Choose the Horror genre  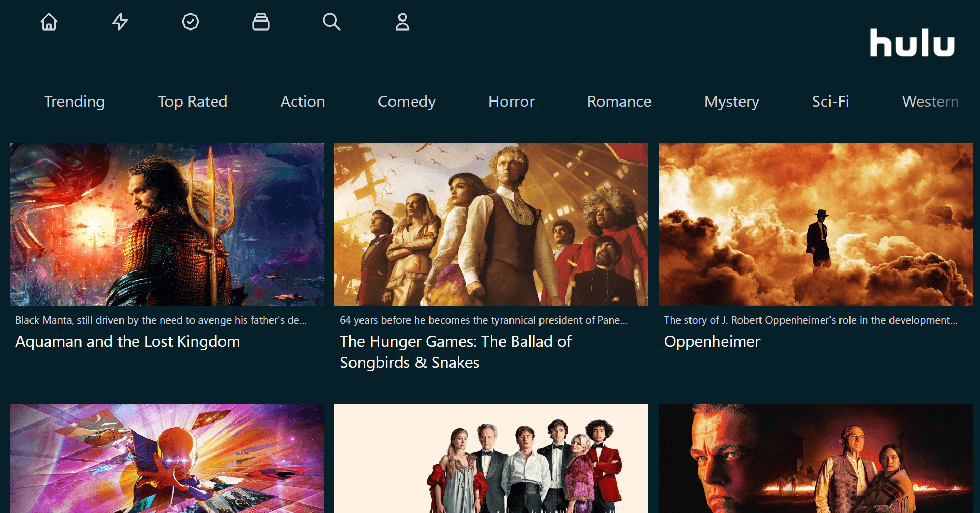tap(512, 102)
